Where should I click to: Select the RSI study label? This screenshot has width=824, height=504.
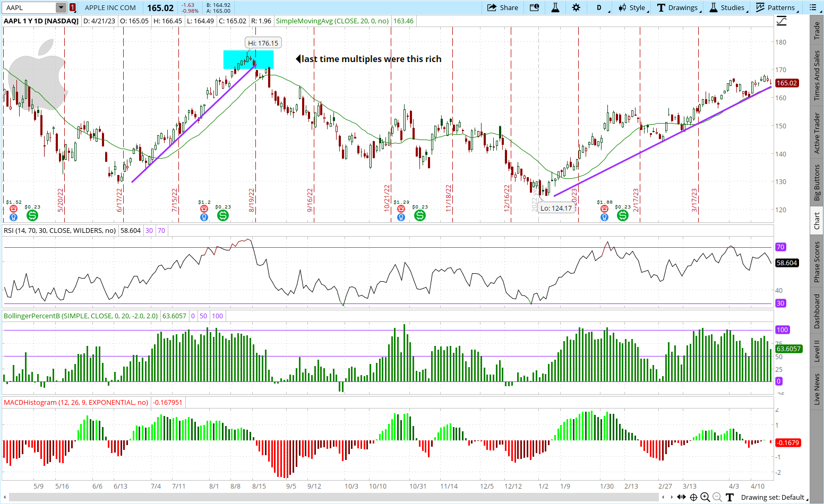coord(59,230)
